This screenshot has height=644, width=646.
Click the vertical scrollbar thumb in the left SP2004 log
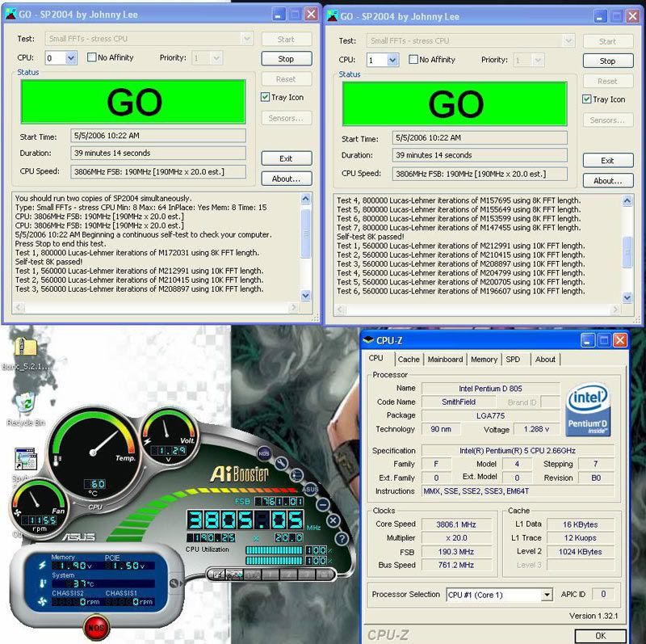pos(306,234)
